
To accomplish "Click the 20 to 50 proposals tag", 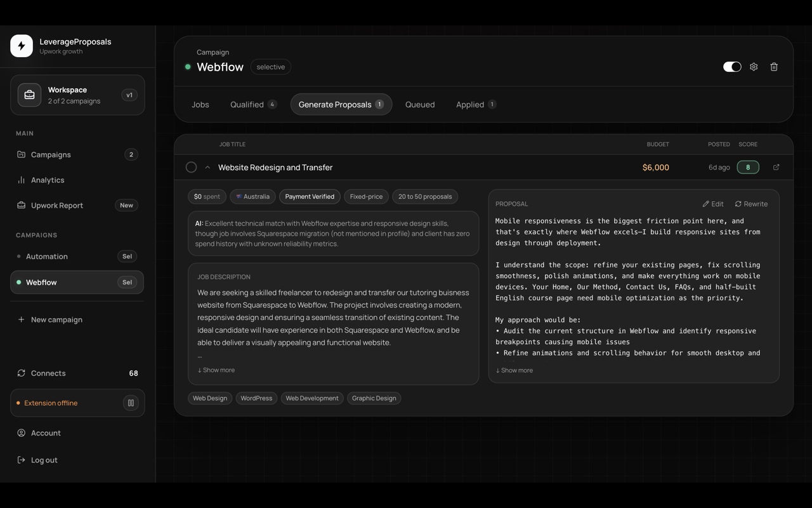I will (x=425, y=197).
